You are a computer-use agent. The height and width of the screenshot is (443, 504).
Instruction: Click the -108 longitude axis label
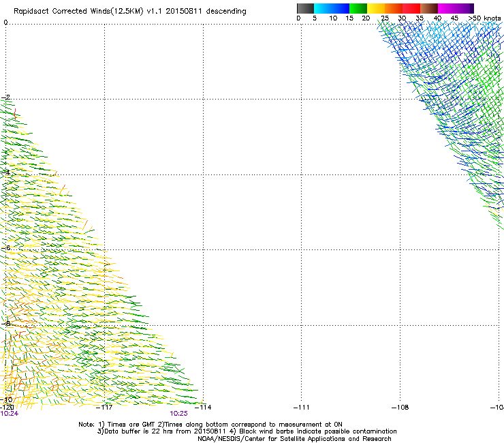click(400, 408)
